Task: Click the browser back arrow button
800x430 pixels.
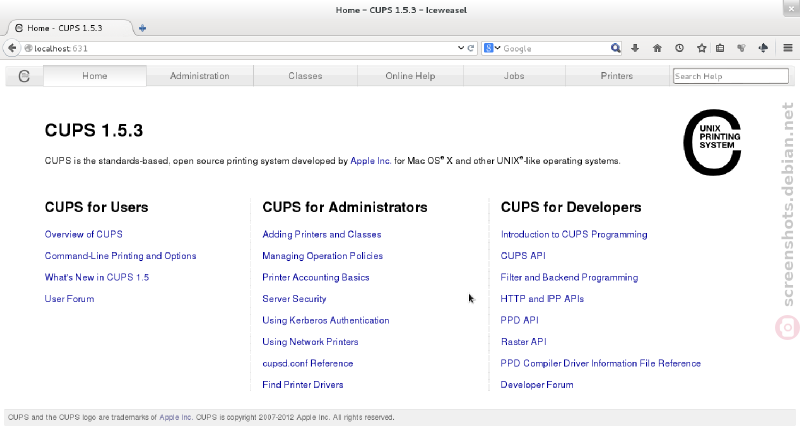Action: click(x=12, y=48)
